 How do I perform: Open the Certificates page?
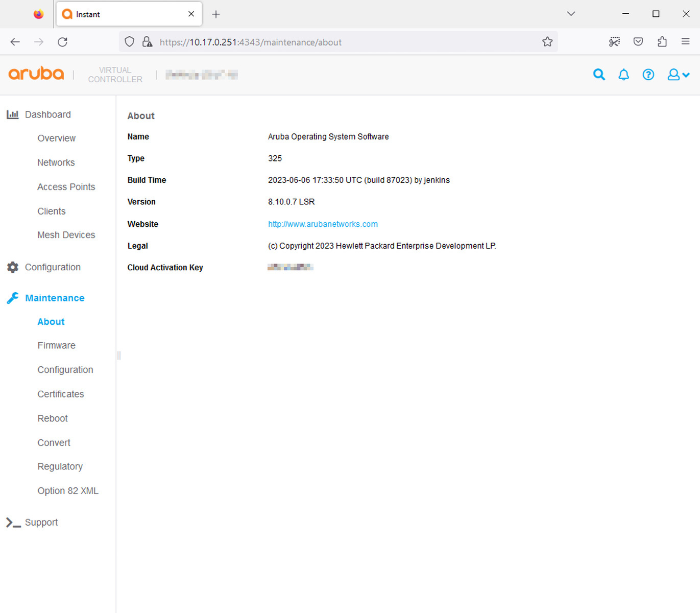pos(61,394)
